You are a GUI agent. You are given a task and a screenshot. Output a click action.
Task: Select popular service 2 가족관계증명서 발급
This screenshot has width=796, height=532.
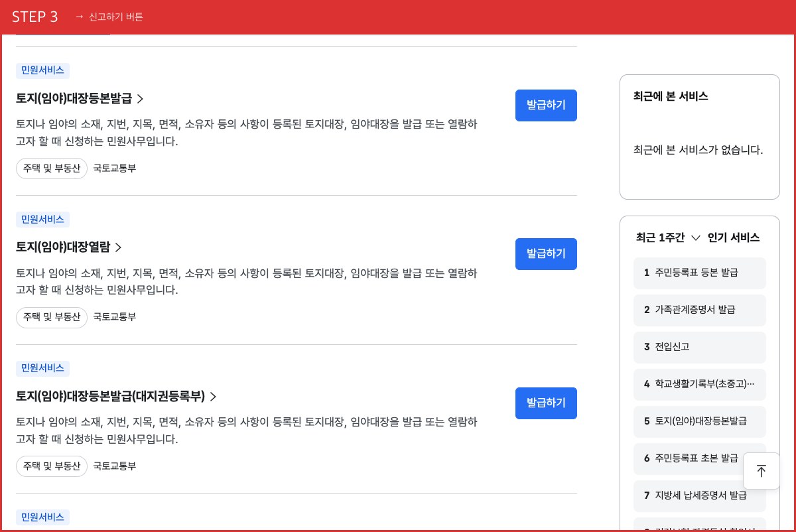coord(700,310)
